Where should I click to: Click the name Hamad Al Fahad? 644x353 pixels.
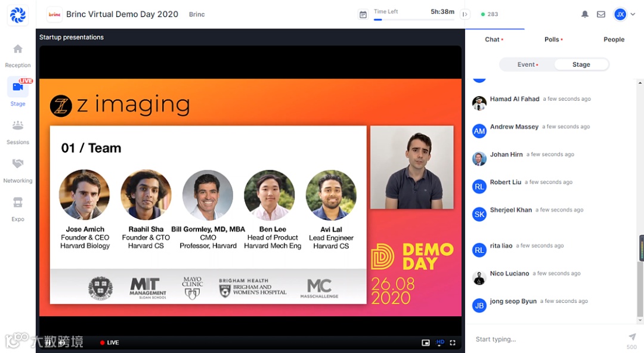(x=514, y=99)
